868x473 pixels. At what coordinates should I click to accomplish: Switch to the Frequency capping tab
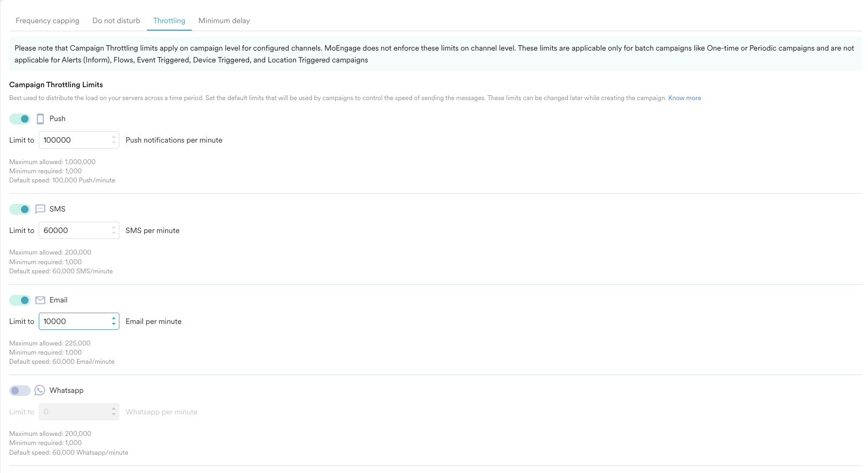[47, 21]
